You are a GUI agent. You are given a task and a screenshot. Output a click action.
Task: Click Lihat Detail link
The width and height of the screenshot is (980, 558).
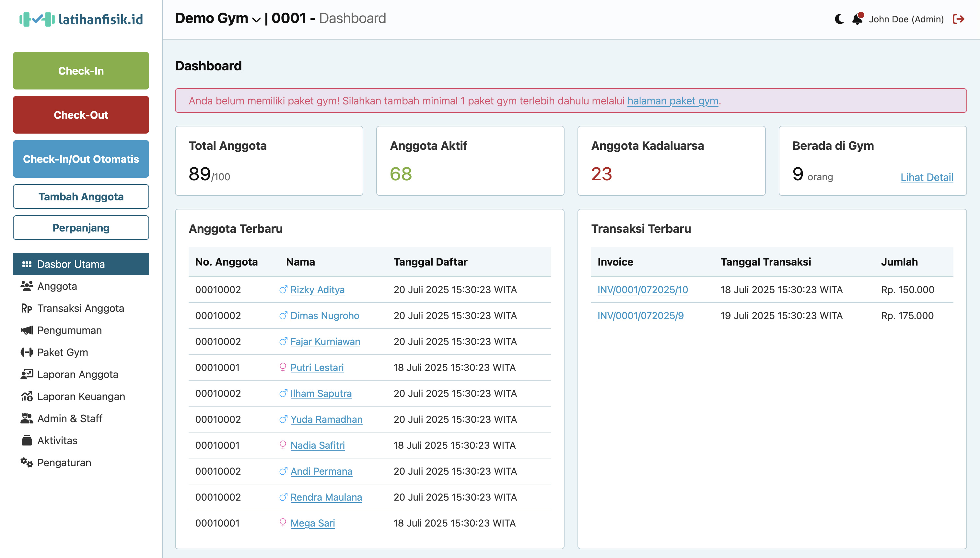coord(927,177)
